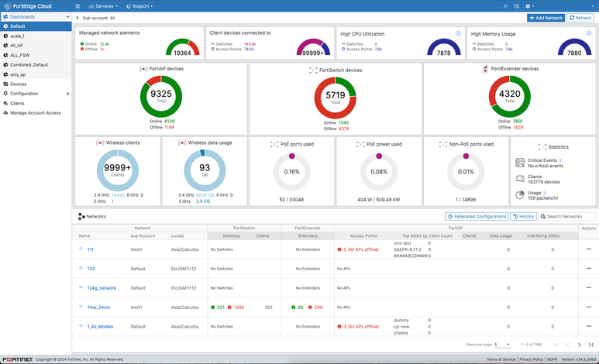The width and height of the screenshot is (599, 364).
Task: Change the items per page dropdown
Action: pos(501,344)
